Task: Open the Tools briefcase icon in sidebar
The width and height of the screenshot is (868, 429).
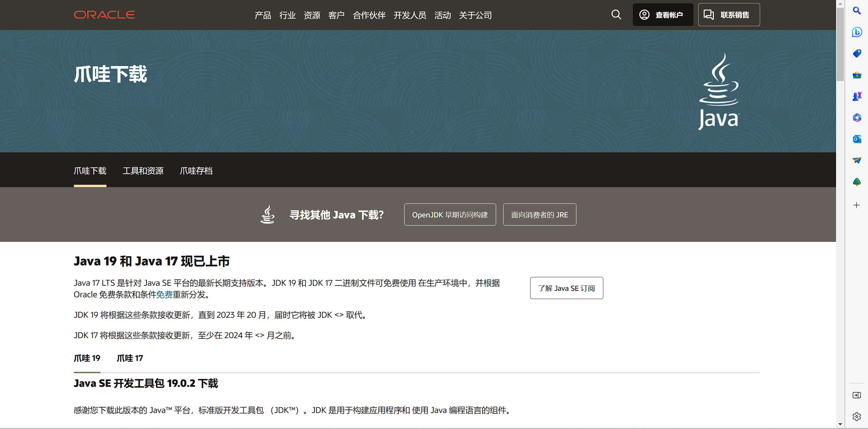Action: (x=857, y=75)
